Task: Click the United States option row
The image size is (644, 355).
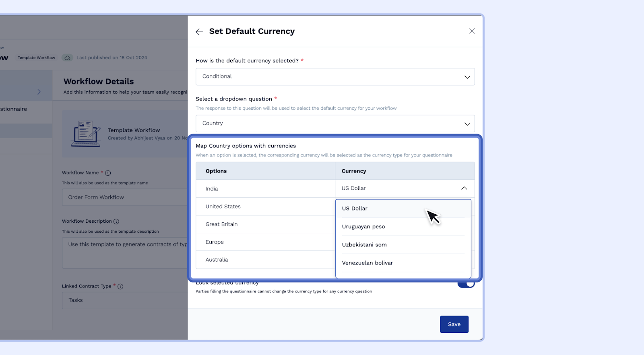Action: pyautogui.click(x=266, y=207)
